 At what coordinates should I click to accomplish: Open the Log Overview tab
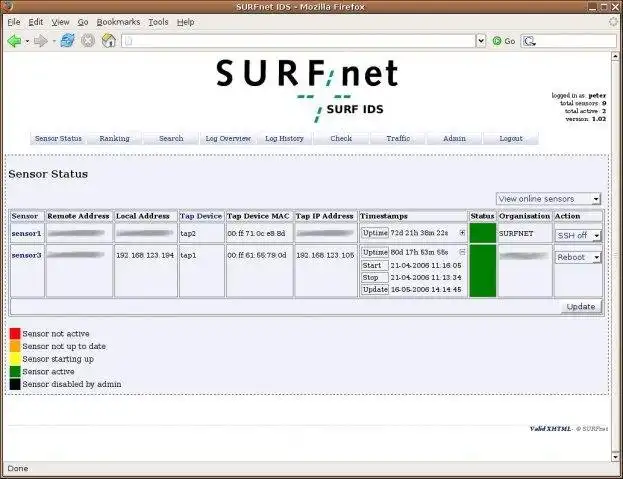pyautogui.click(x=228, y=139)
